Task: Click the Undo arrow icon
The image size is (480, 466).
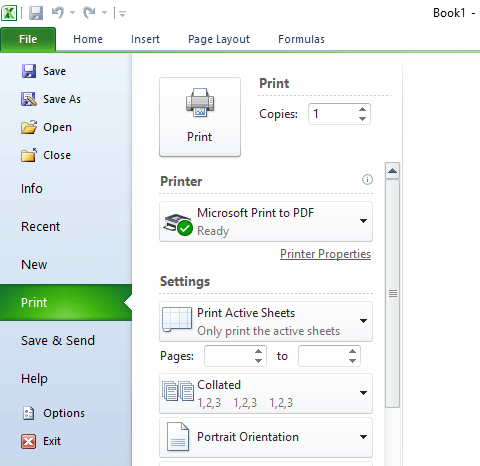Action: tap(58, 13)
